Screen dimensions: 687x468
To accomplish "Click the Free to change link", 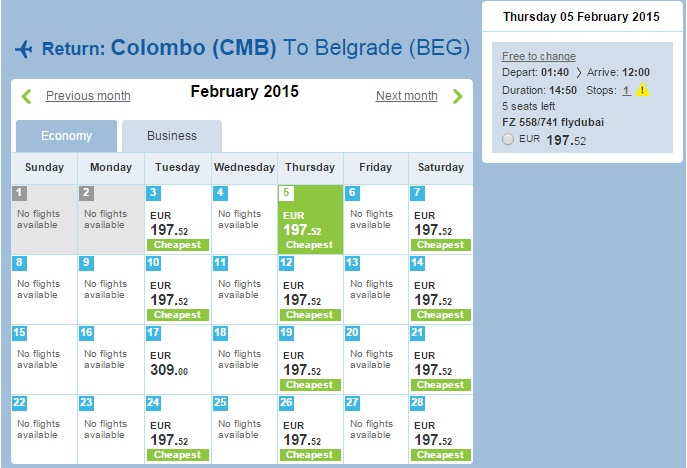I will click(538, 56).
